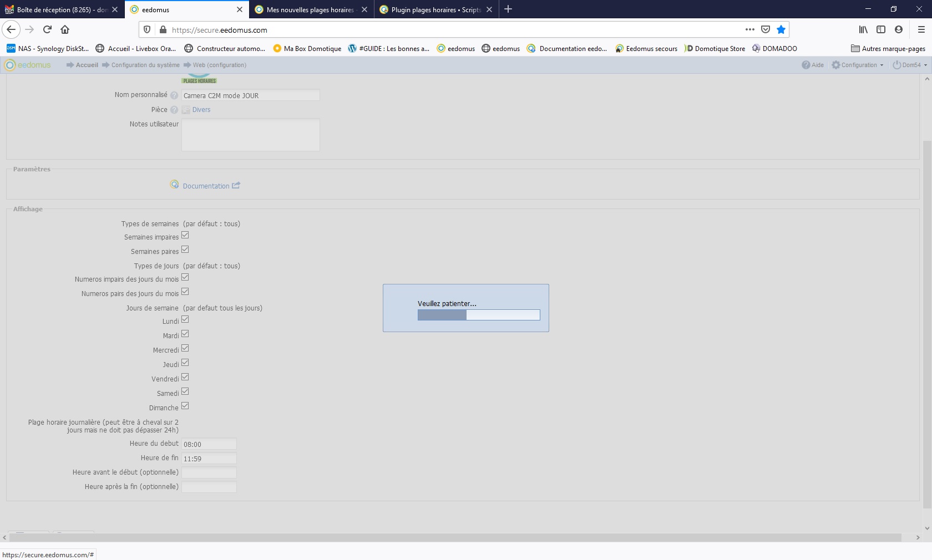
Task: Open the Firefox hamburger menu
Action: tap(921, 29)
